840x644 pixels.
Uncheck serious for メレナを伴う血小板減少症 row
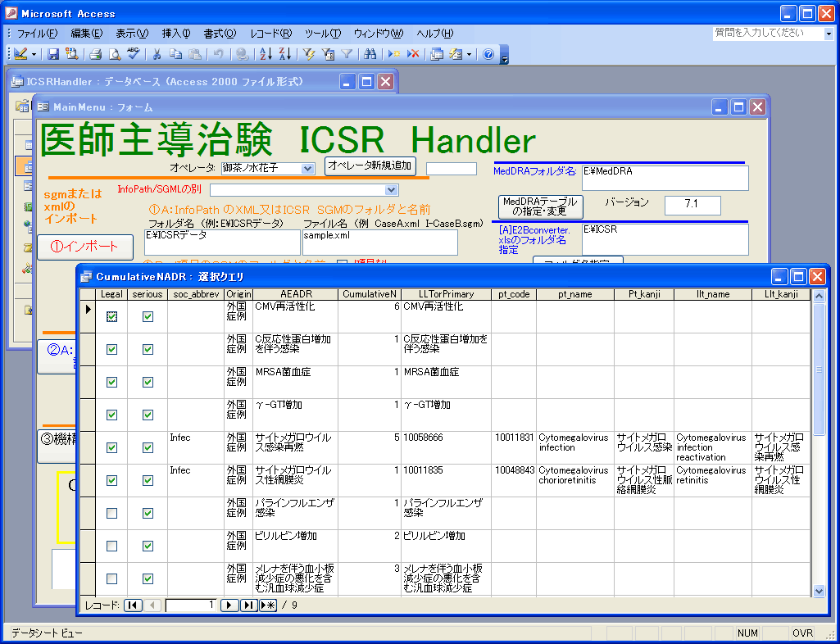click(148, 578)
